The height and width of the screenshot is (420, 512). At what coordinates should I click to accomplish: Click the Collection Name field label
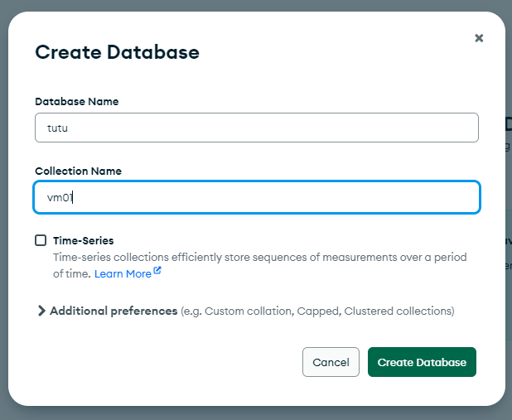[x=78, y=171]
